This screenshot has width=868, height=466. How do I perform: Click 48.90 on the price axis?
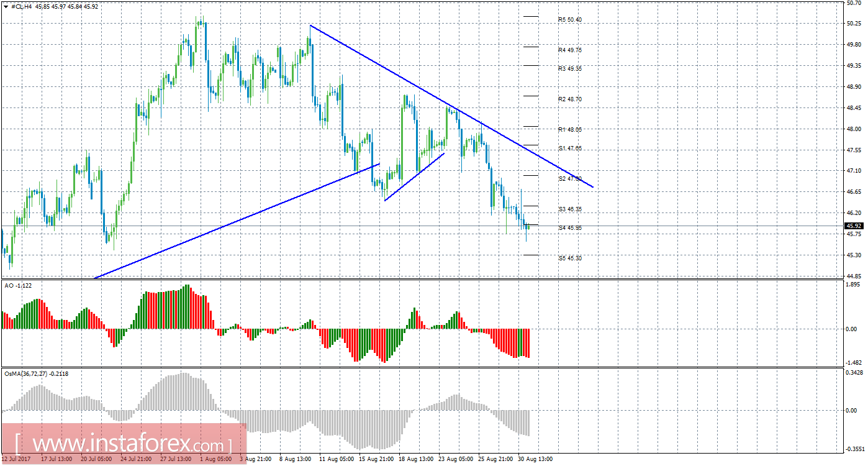[x=854, y=87]
